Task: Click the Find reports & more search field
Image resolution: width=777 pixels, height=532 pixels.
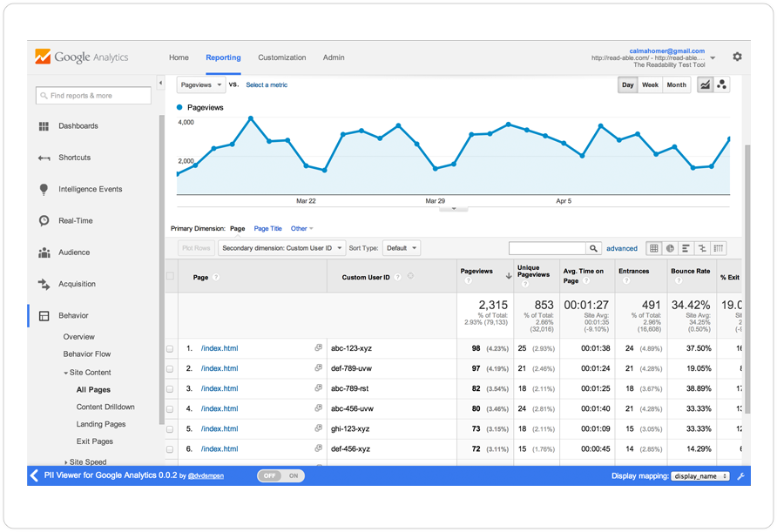Action: click(94, 96)
